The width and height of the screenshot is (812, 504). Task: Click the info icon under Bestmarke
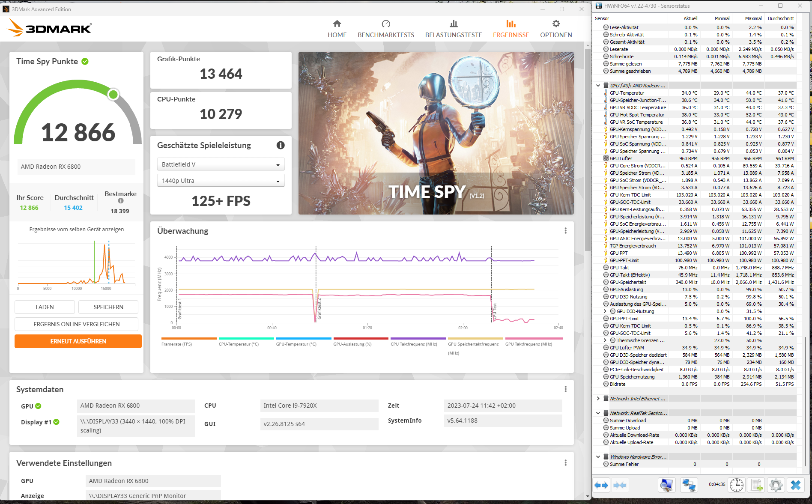click(121, 201)
